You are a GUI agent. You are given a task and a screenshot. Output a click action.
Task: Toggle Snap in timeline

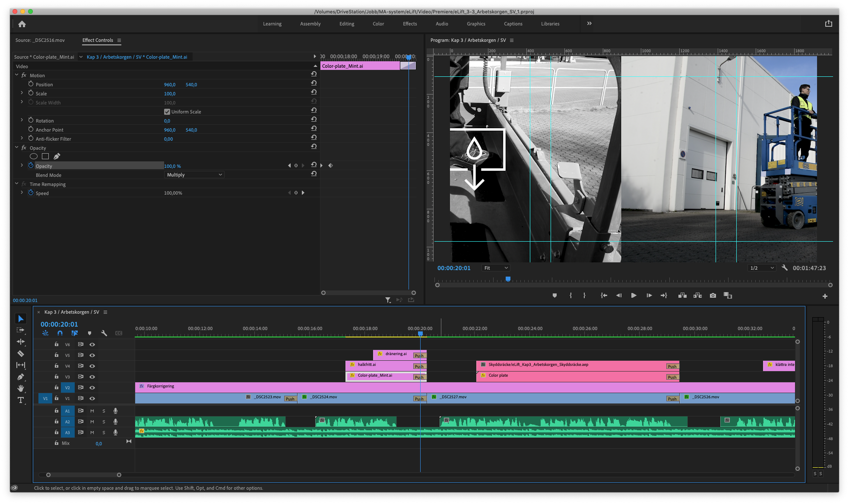coord(60,333)
